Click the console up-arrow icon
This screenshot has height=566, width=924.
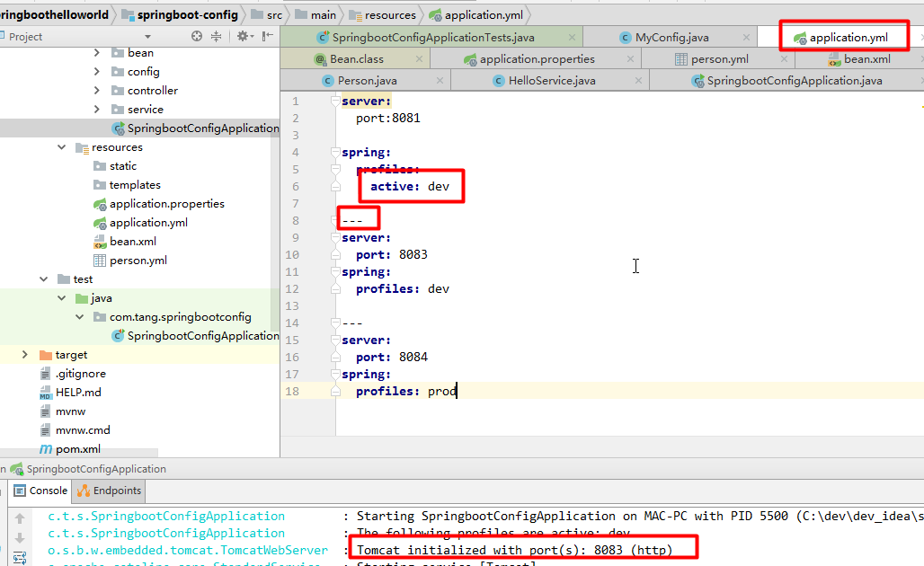20,518
